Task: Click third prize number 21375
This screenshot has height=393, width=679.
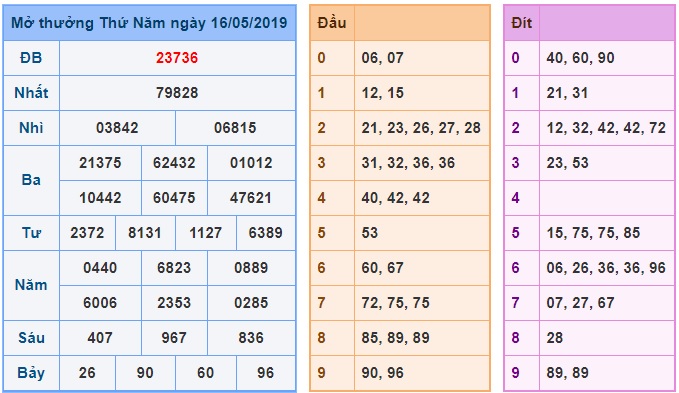Action: coord(100,163)
